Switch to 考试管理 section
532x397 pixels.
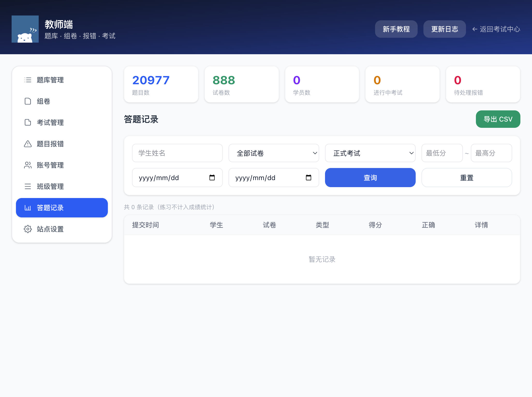[62, 122]
